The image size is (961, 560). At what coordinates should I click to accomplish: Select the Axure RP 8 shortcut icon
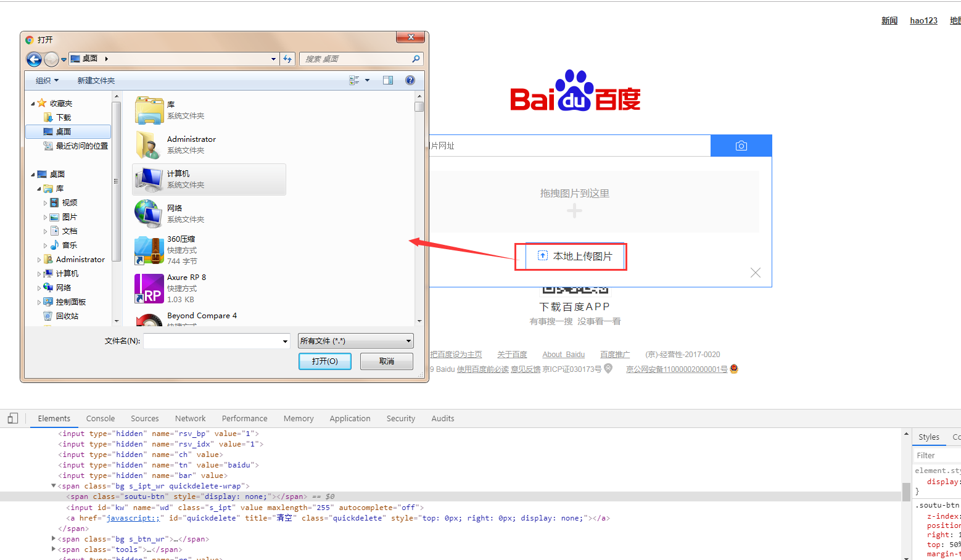149,289
